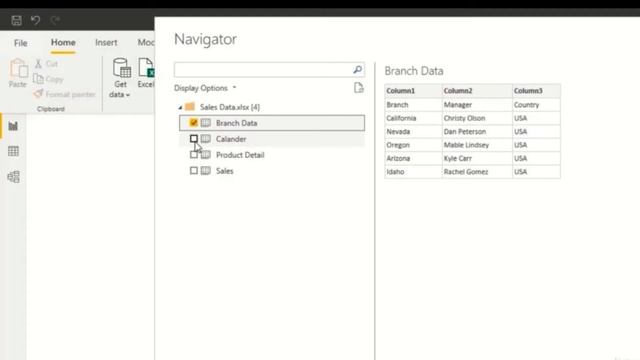Select the Product Detail tree item label
640x360 pixels.
point(240,155)
